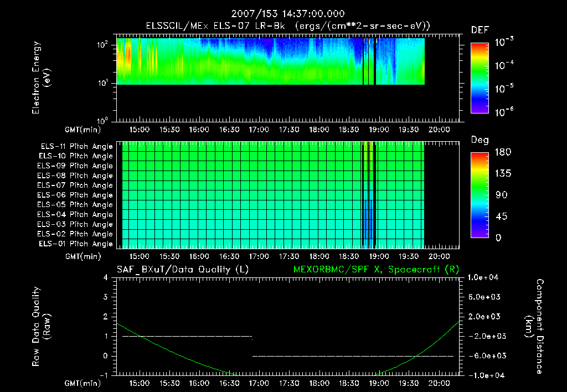Click the 180 value on Deg scale
The width and height of the screenshot is (567, 392).
pos(503,152)
